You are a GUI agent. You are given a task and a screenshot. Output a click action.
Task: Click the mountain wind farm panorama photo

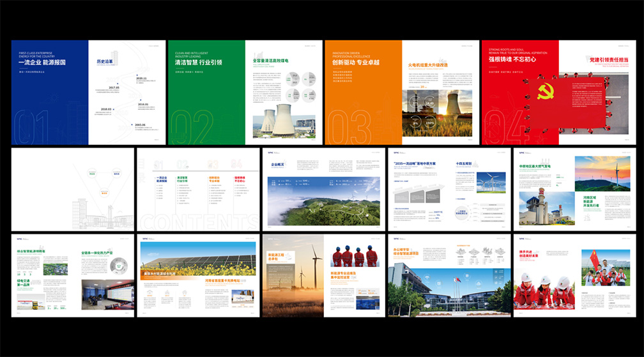coord(324,201)
